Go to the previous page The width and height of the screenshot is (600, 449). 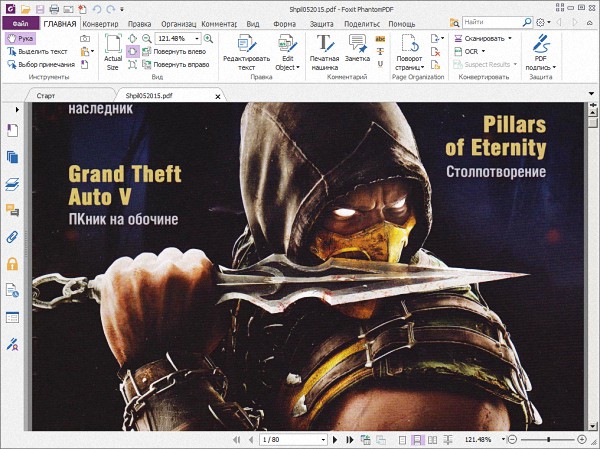pyautogui.click(x=251, y=440)
